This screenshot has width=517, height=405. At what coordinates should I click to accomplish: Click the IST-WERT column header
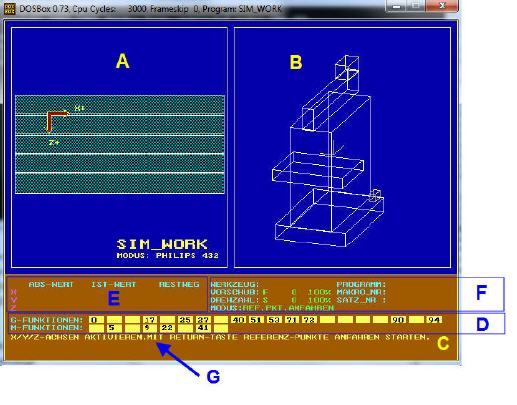pos(114,284)
